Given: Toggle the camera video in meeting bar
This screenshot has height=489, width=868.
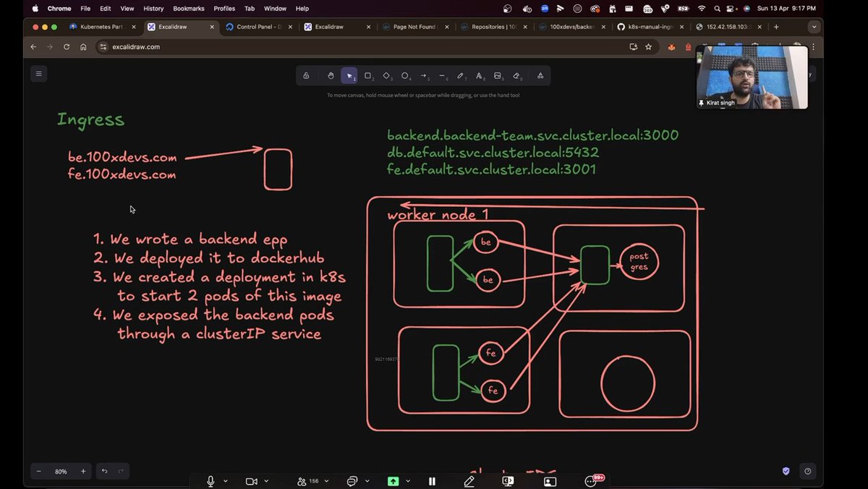Looking at the screenshot, I should (252, 481).
